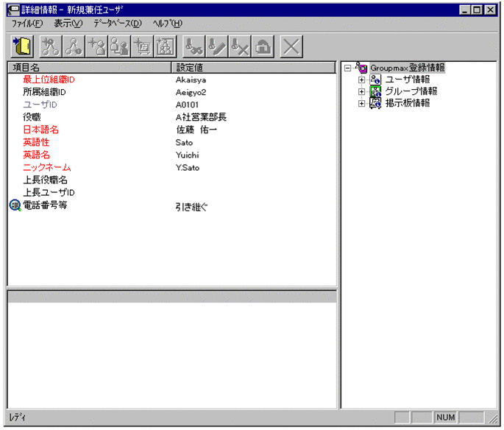Select the グループ情報 tree label
Viewport: 504px width, 430px height.
coord(411,91)
